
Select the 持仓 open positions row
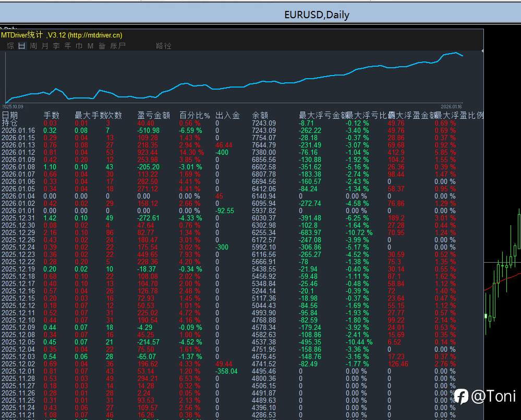click(x=9, y=123)
